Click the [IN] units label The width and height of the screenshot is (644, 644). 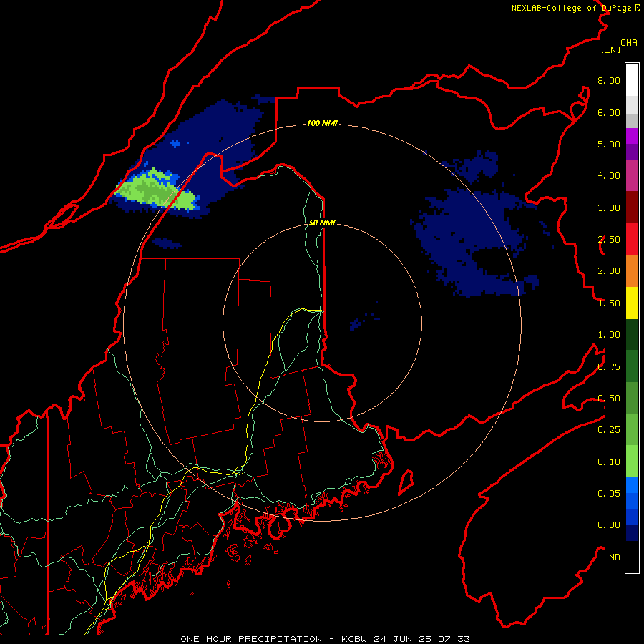tap(610, 49)
